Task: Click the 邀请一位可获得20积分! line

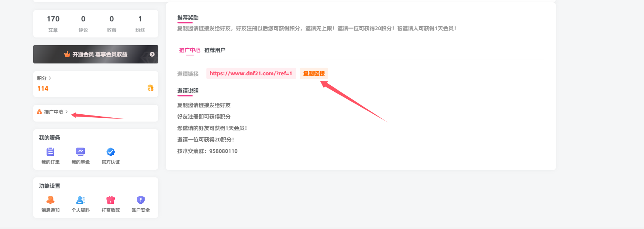Action: tap(206, 140)
